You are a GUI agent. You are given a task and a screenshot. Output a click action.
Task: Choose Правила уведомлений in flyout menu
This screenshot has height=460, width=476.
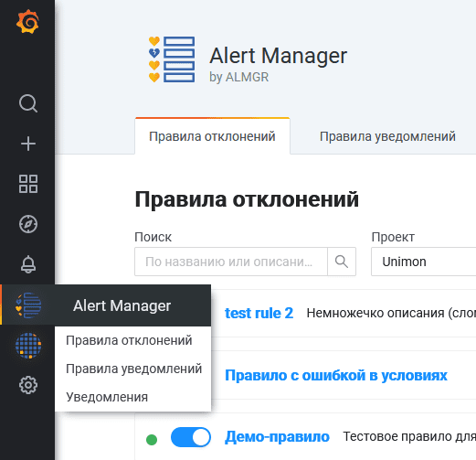tap(133, 369)
